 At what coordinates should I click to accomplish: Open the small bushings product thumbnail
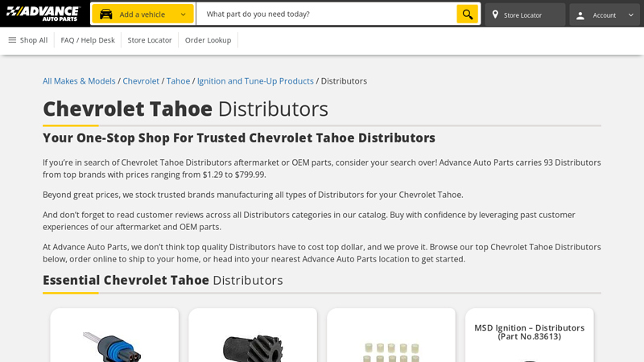click(x=391, y=352)
